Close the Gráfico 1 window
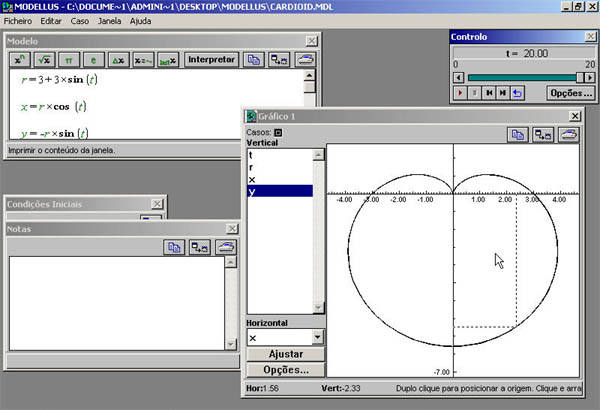 click(x=575, y=116)
